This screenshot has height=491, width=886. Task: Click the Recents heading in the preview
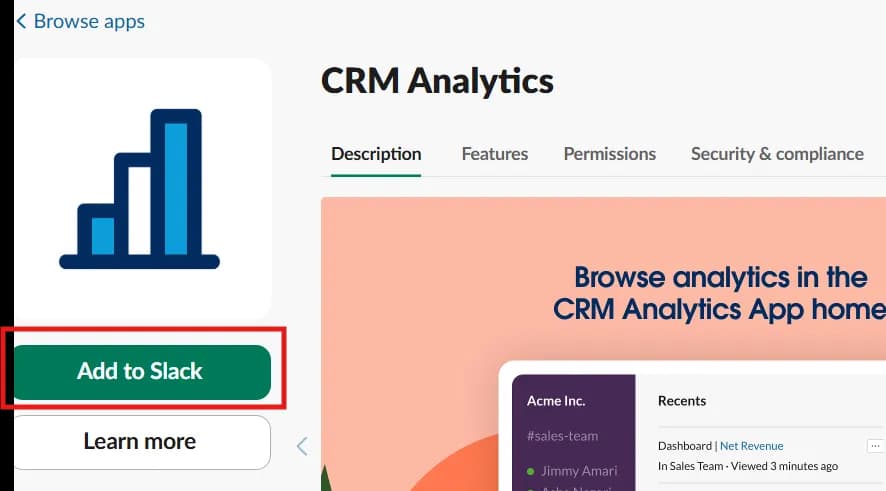click(682, 401)
